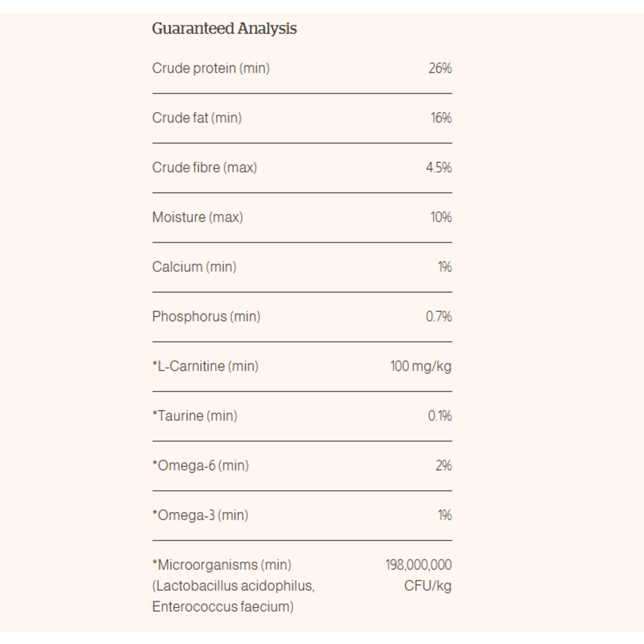
Task: Select the Calcium (min) label
Action: (x=194, y=267)
